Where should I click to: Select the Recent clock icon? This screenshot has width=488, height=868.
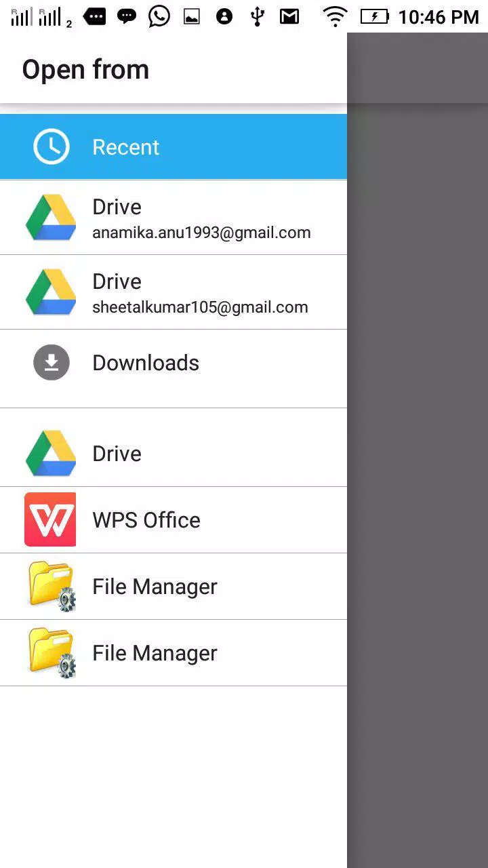pos(52,146)
